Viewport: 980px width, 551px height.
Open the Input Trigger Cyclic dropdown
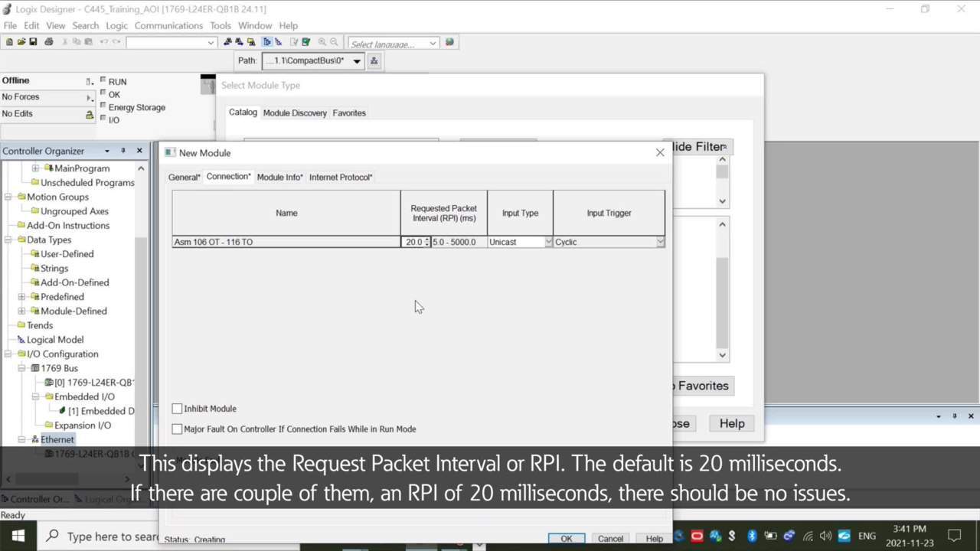pos(660,242)
